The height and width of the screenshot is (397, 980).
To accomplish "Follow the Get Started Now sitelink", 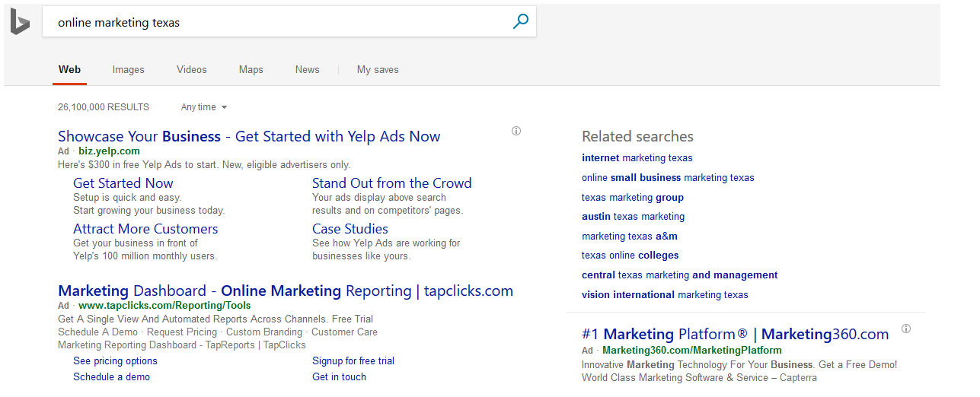I will coord(123,183).
